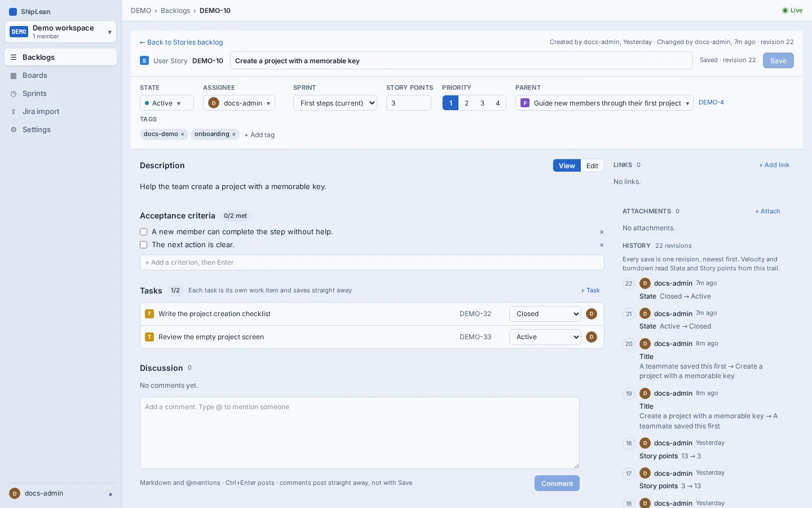Image resolution: width=812 pixels, height=508 pixels.
Task: Open Boards in sidebar
Action: tap(61, 76)
